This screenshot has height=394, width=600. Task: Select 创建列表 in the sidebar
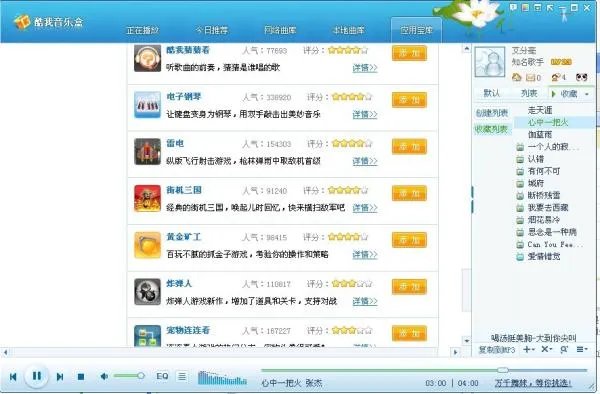(x=492, y=113)
